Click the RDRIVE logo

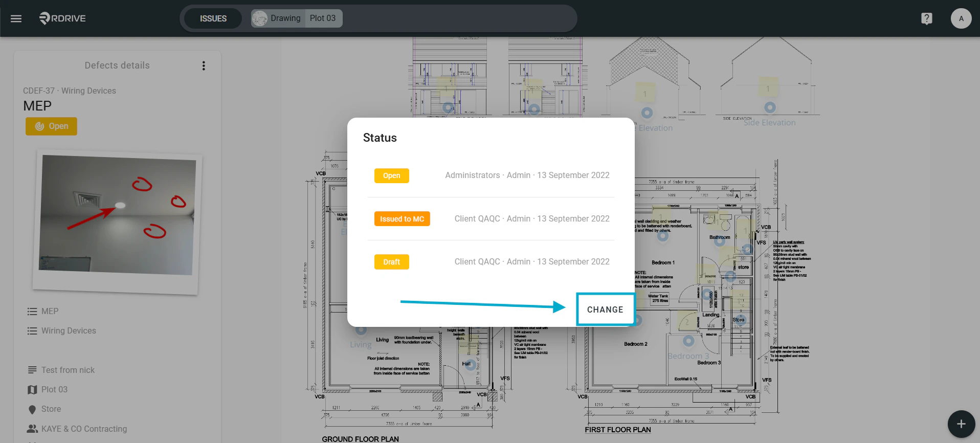tap(62, 18)
